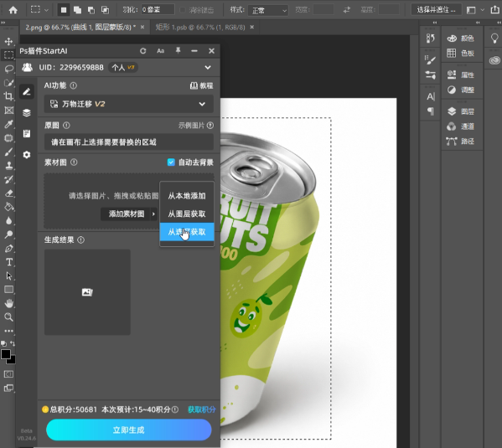Screen dimensions: 502x448
Task: Switch to the 矩形 1.psb document tab
Action: click(x=200, y=28)
